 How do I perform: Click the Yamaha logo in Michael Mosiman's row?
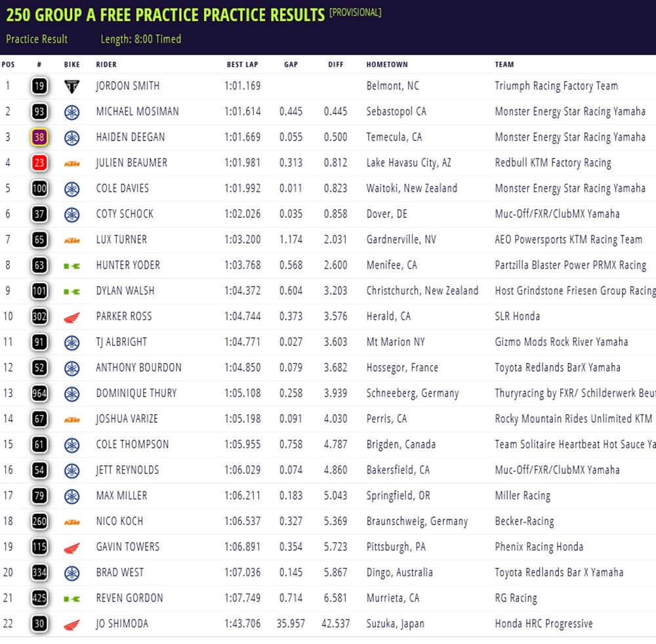[x=72, y=112]
